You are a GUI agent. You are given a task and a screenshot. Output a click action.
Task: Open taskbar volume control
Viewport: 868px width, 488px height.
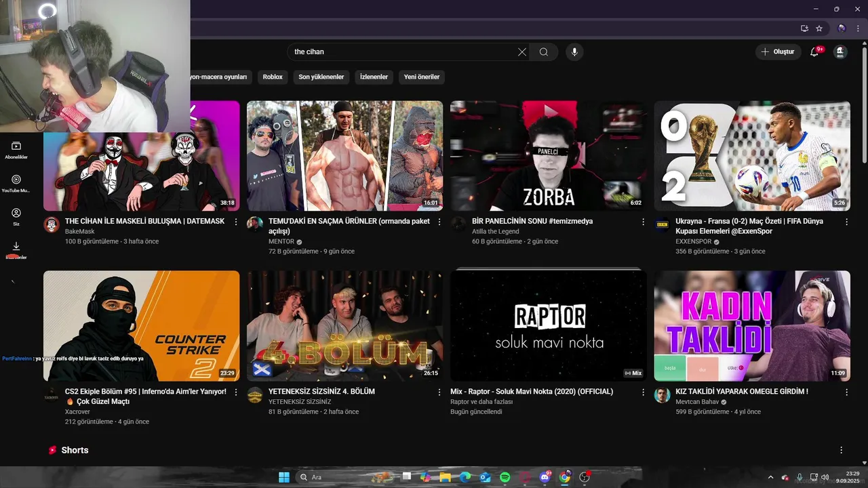[x=825, y=477]
